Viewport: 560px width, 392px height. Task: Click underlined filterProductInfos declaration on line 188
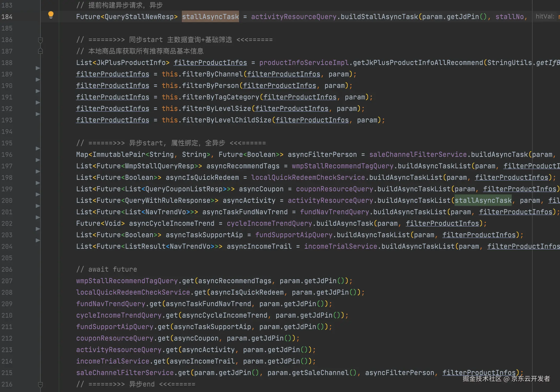(210, 63)
